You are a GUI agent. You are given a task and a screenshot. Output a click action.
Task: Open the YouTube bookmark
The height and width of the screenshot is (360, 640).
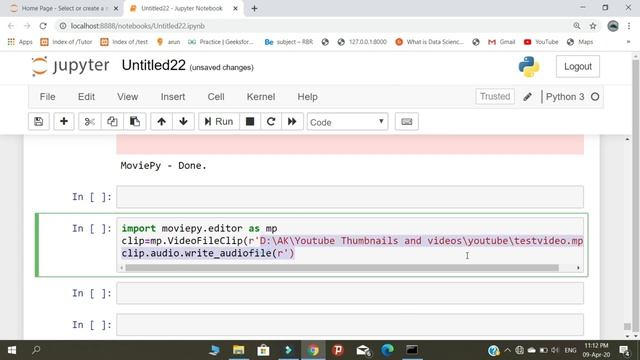541,42
